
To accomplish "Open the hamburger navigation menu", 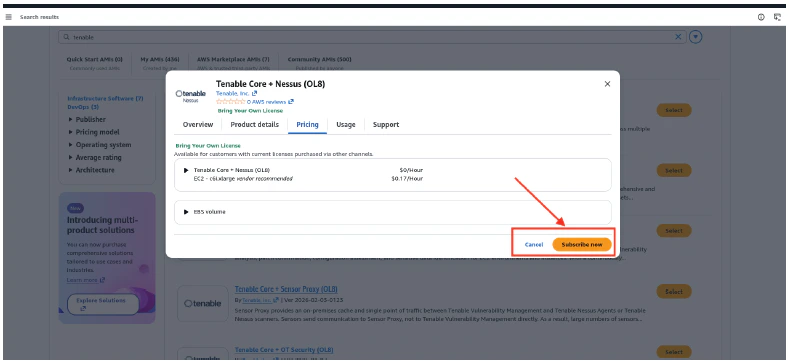I will pos(9,17).
